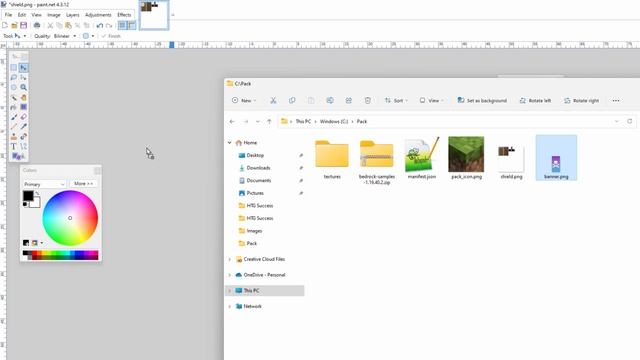640x360 pixels.
Task: Click the Share icon in File Explorer toolbar
Action: [349, 100]
